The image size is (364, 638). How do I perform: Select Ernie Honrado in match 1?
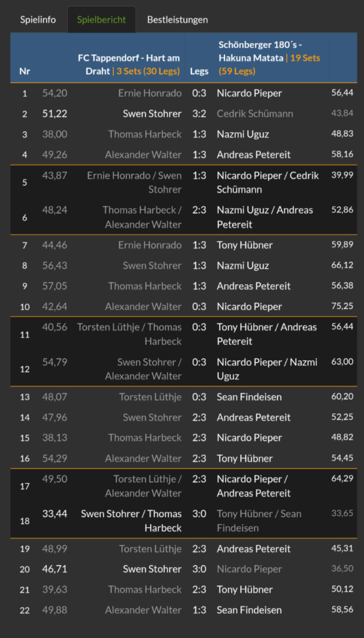tap(150, 93)
